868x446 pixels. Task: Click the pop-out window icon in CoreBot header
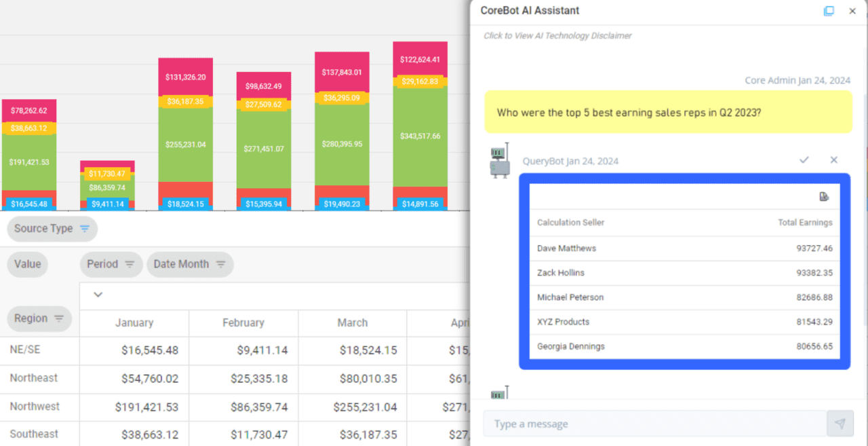pos(829,11)
